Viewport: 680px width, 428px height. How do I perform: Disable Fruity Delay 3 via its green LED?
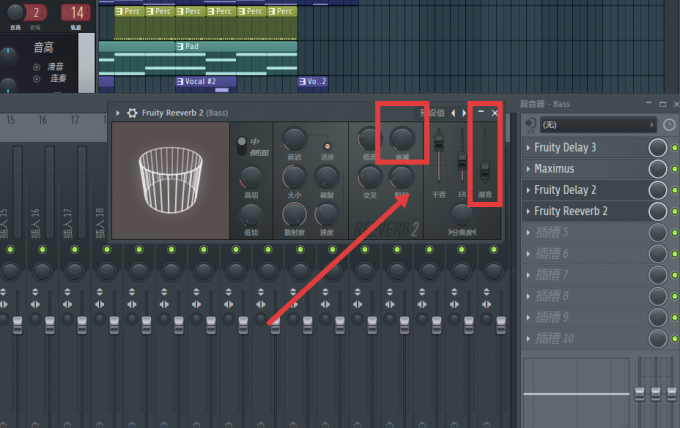click(674, 148)
